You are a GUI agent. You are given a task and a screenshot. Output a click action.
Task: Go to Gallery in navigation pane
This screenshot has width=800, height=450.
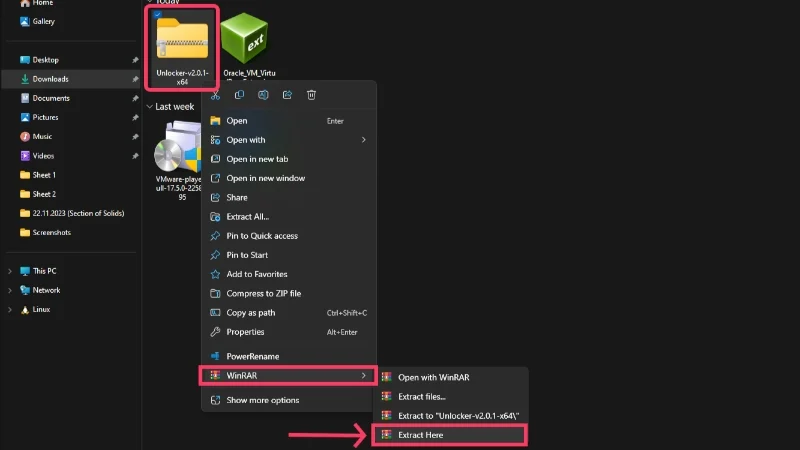click(x=43, y=21)
